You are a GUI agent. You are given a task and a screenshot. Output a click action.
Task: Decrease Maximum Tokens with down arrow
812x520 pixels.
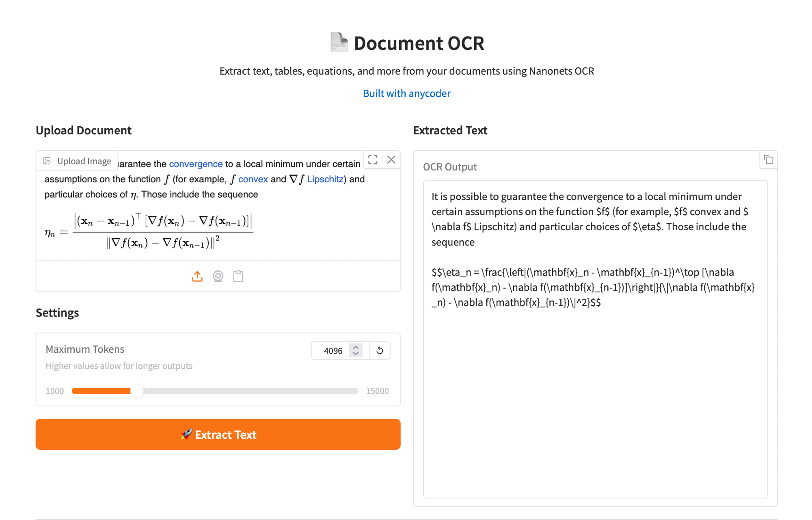(x=356, y=354)
